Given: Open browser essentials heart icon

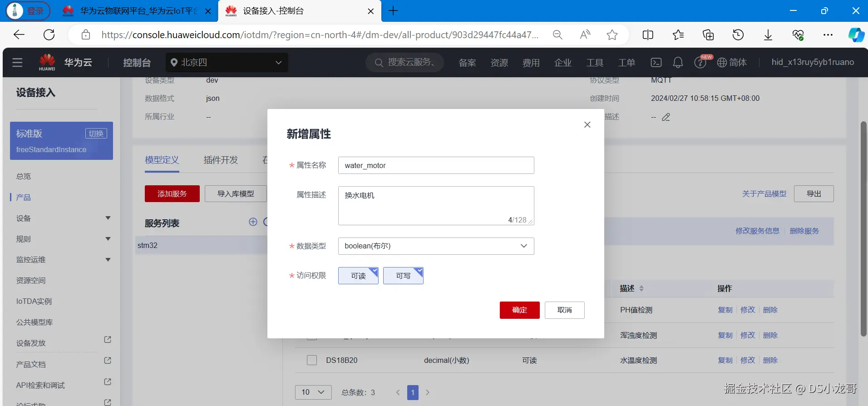Looking at the screenshot, I should [798, 35].
